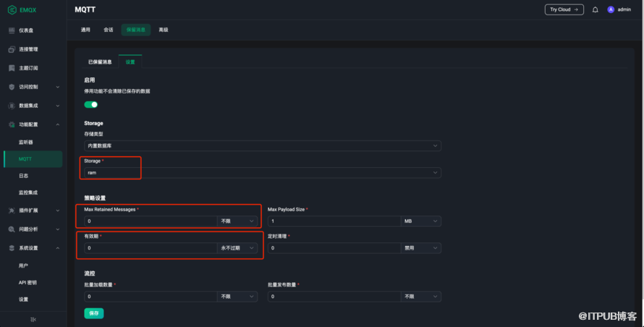Click the 批量发布数量 input field
644x327 pixels.
point(334,297)
